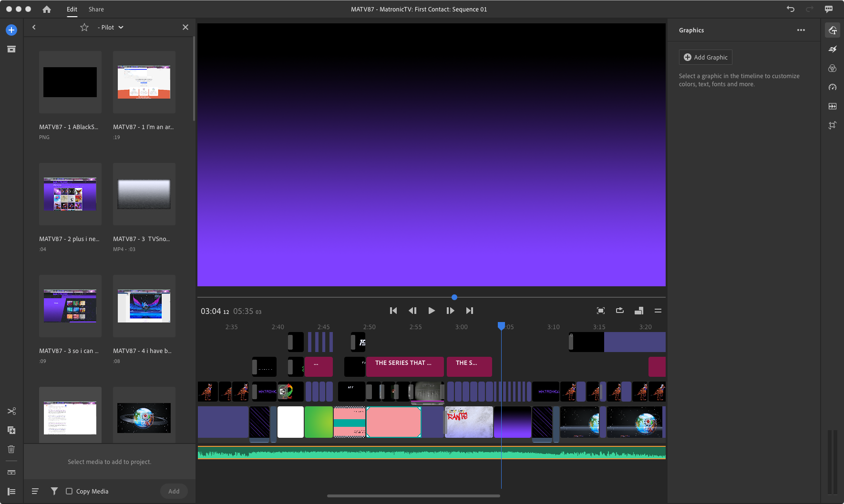Screen dimensions: 844x504
Task: Click the Add Graphic button
Action: (706, 57)
